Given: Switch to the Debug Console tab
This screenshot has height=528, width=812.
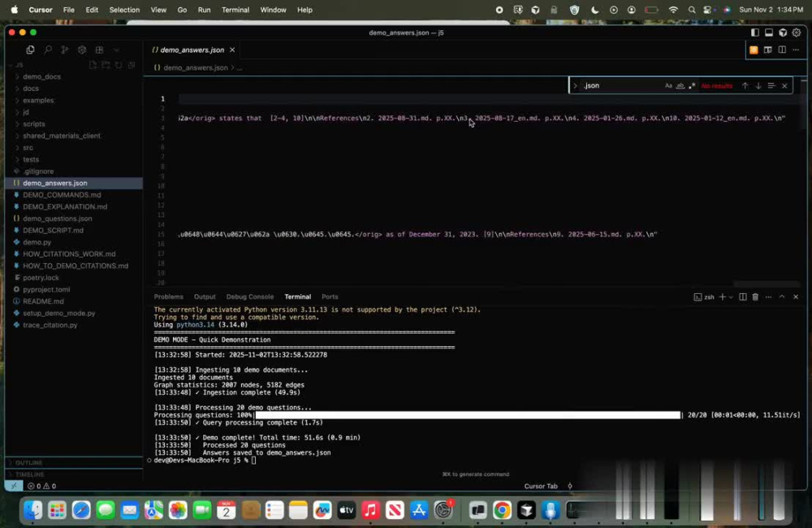Looking at the screenshot, I should [249, 297].
